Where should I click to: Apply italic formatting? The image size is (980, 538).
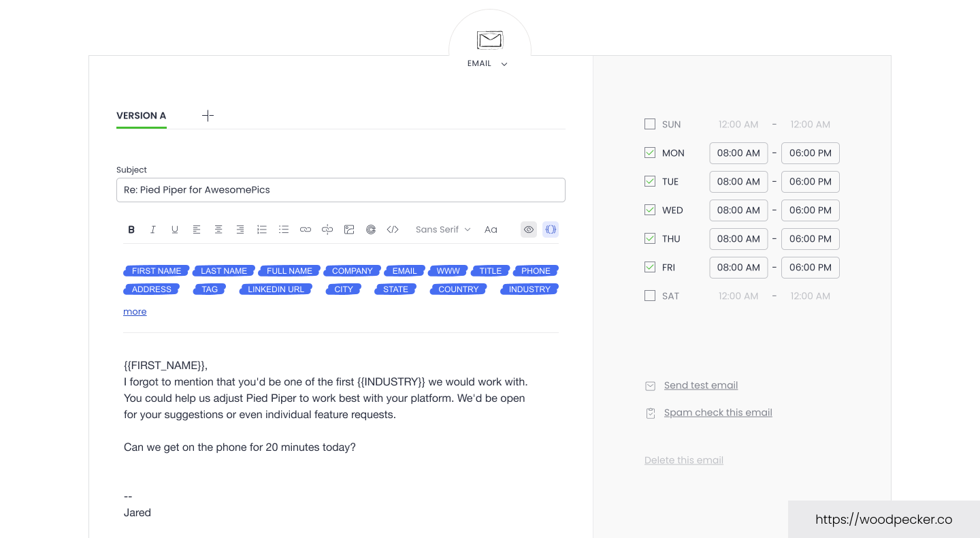tap(153, 230)
